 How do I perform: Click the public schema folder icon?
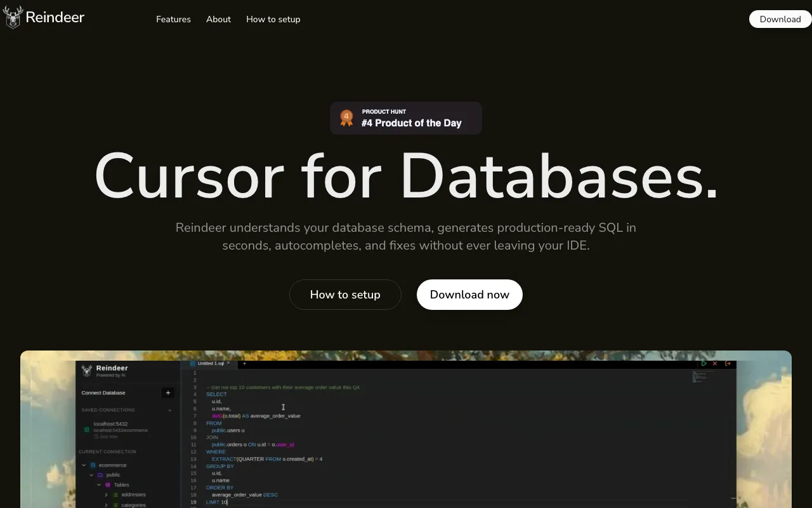pos(100,475)
